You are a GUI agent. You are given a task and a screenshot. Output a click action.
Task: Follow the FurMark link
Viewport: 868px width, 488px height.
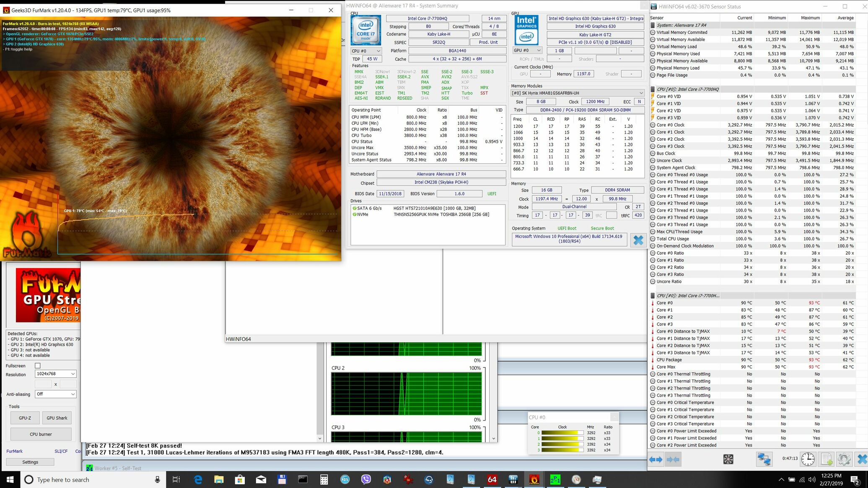(14, 451)
